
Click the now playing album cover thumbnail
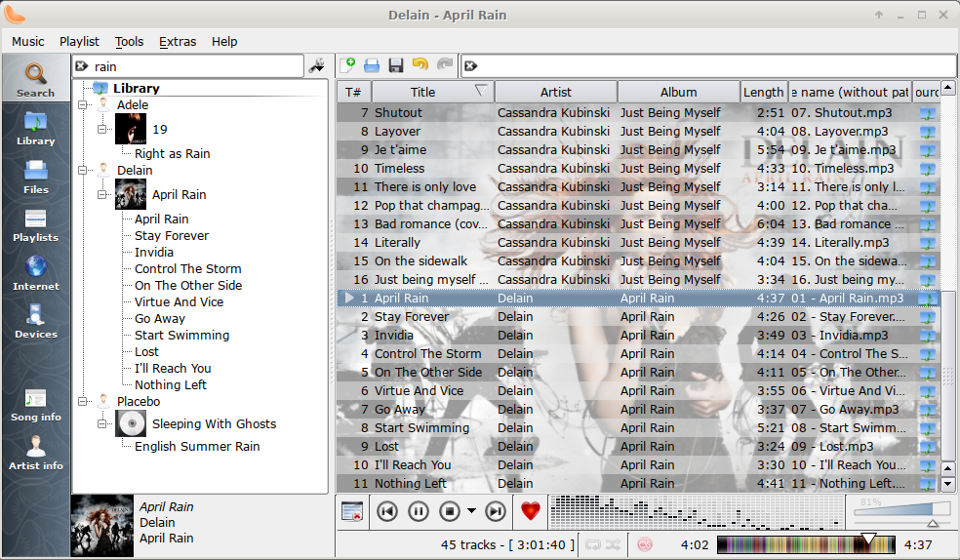[101, 525]
